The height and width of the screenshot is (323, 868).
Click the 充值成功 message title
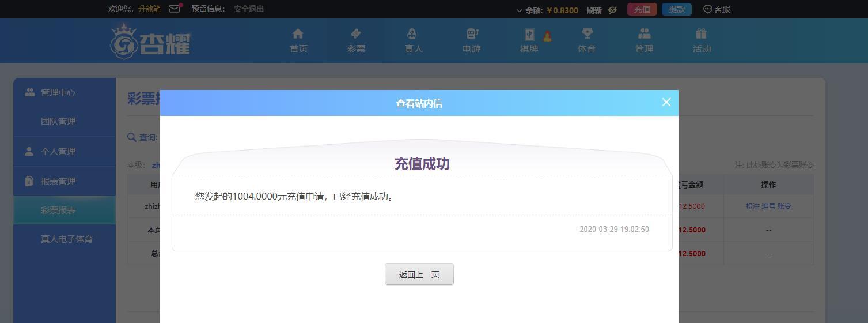point(422,164)
